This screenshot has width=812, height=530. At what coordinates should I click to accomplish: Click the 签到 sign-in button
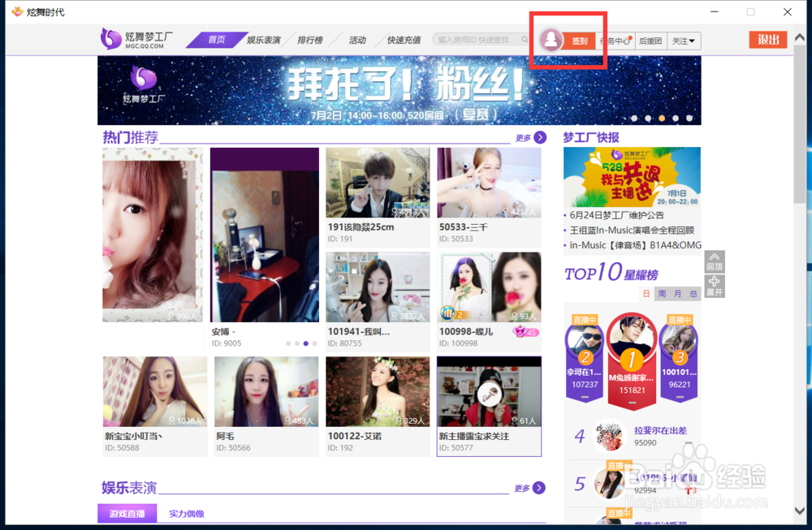pyautogui.click(x=580, y=41)
